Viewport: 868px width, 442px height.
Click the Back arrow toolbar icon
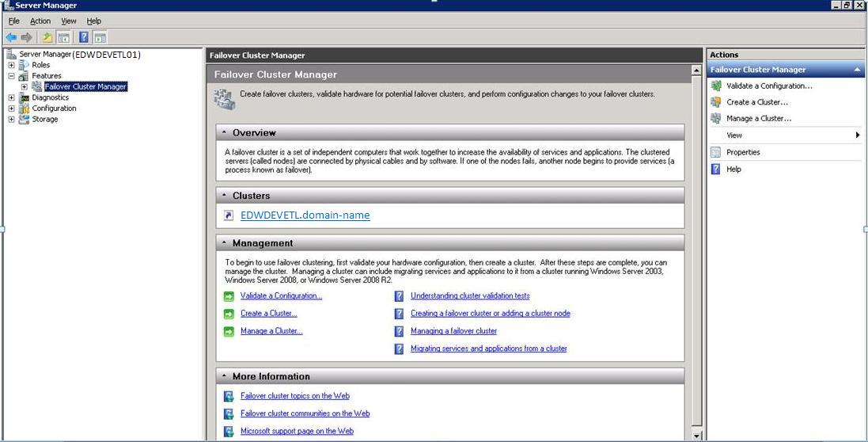[10, 38]
